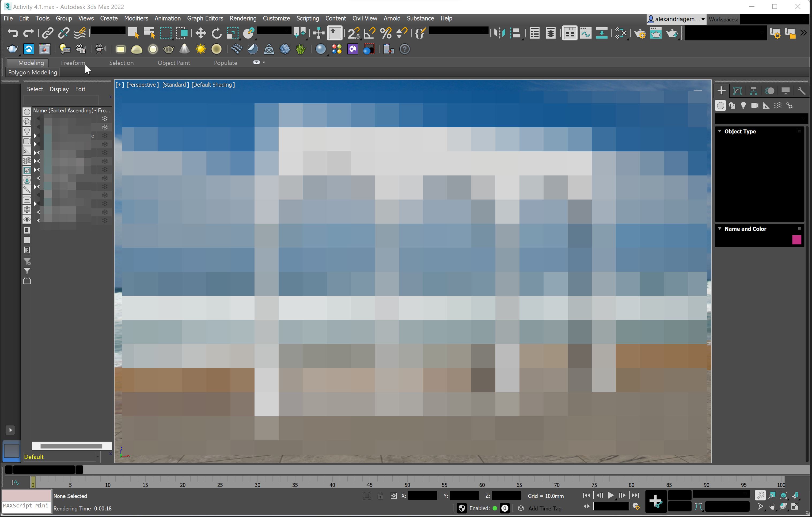The height and width of the screenshot is (517, 812).
Task: Click the Undo arrow icon
Action: (13, 33)
